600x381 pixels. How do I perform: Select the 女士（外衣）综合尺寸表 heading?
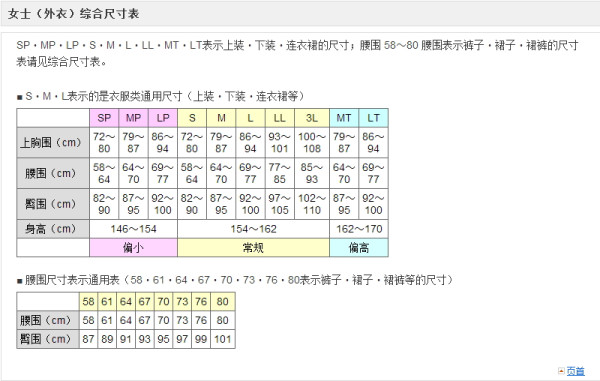point(73,14)
